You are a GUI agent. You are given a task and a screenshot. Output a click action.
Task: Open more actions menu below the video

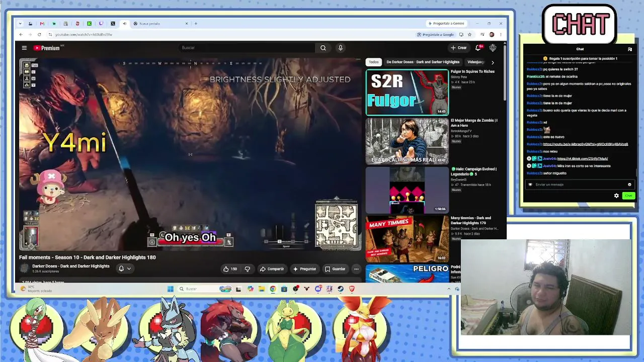click(356, 269)
